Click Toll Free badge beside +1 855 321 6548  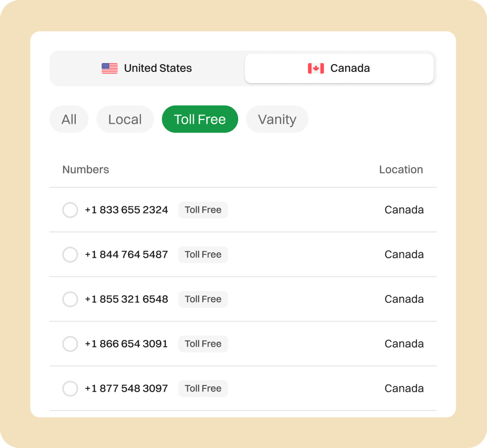tap(203, 299)
